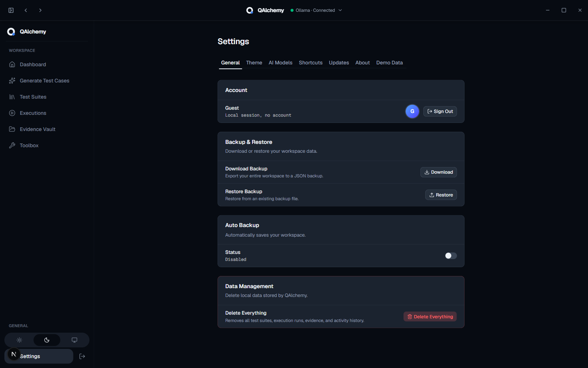Click the 'Data Management' heading
The width and height of the screenshot is (588, 368).
pos(249,286)
